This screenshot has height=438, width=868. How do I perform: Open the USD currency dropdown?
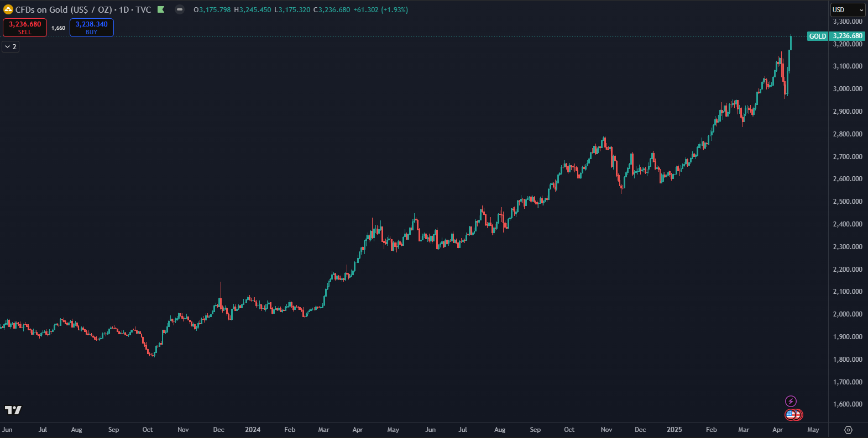coord(848,10)
